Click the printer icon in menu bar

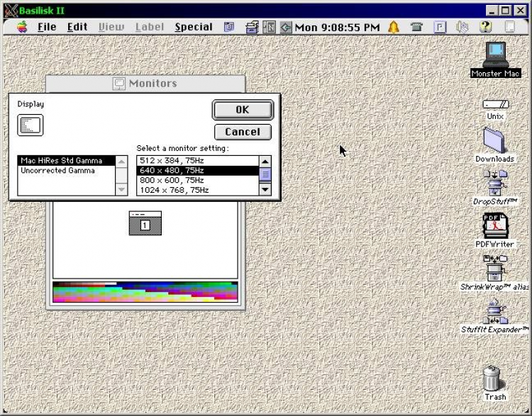252,27
